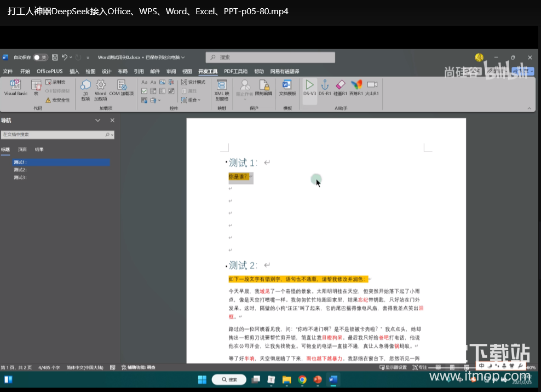Switch to the 插入 ribbon tab
Screen dimensions: 541x392
click(x=74, y=71)
